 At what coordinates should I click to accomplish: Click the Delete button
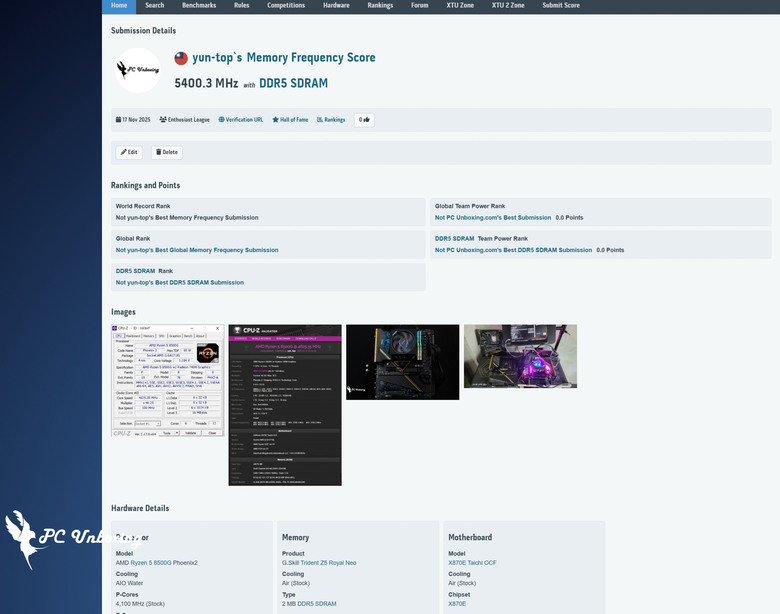(167, 152)
